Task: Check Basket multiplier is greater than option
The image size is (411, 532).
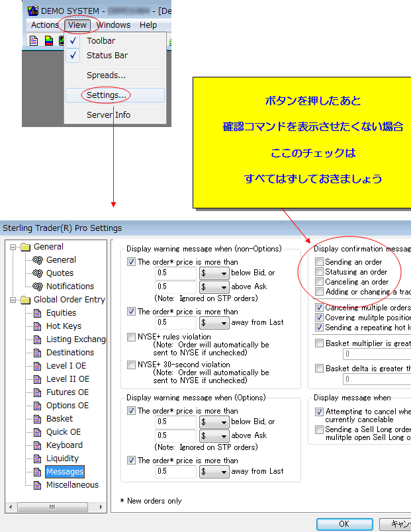Action: pyautogui.click(x=319, y=343)
